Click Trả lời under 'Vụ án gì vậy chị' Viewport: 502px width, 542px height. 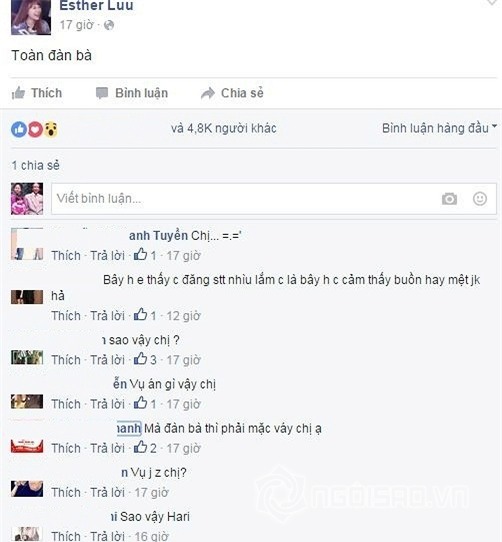[x=107, y=404]
